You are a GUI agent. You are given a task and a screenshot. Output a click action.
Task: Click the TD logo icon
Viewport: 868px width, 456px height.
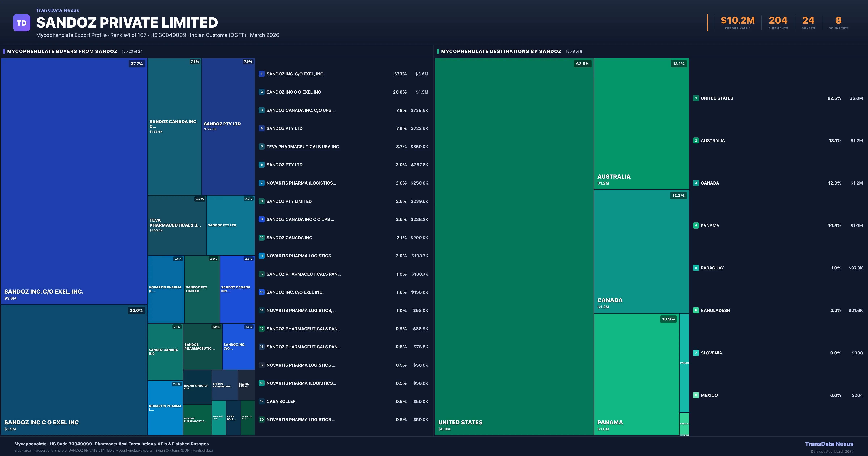tap(22, 22)
